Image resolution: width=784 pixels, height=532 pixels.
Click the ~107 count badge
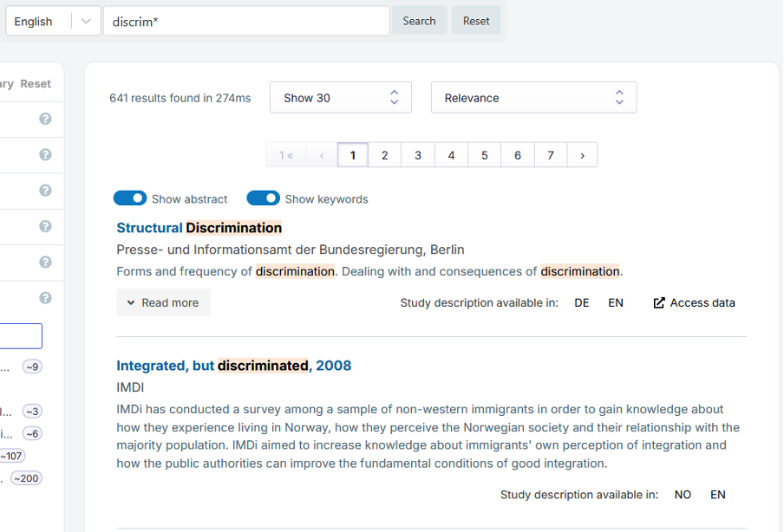pyautogui.click(x=11, y=456)
